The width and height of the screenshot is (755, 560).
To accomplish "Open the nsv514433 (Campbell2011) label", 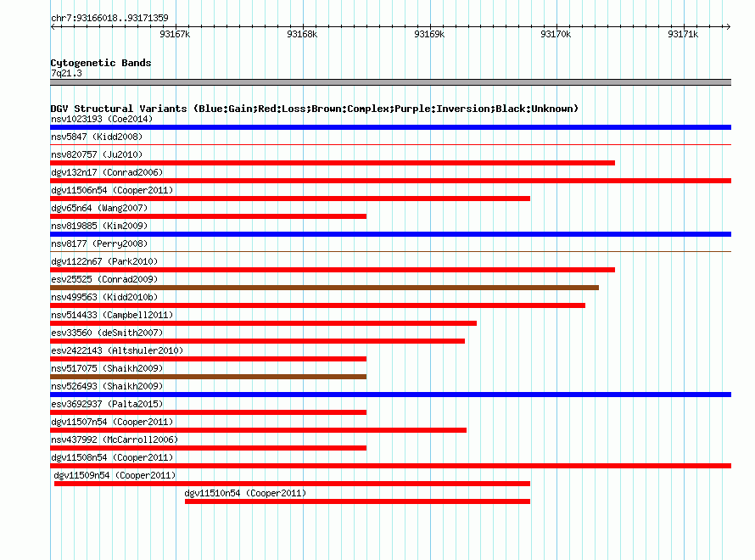I will 112,315.
